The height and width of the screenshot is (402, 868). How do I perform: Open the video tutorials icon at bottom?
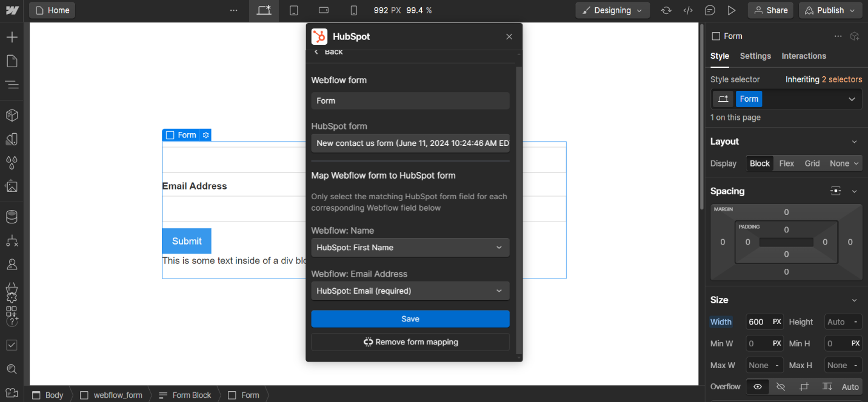click(x=12, y=392)
